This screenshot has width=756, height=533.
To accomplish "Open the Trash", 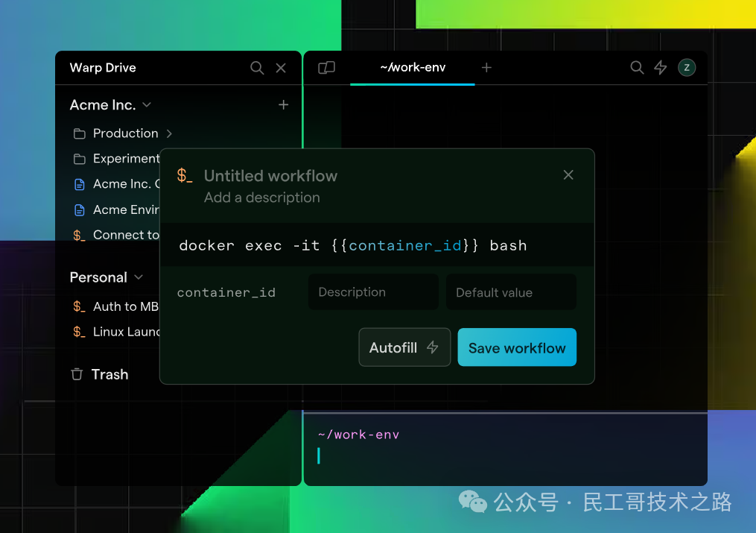I will [110, 374].
